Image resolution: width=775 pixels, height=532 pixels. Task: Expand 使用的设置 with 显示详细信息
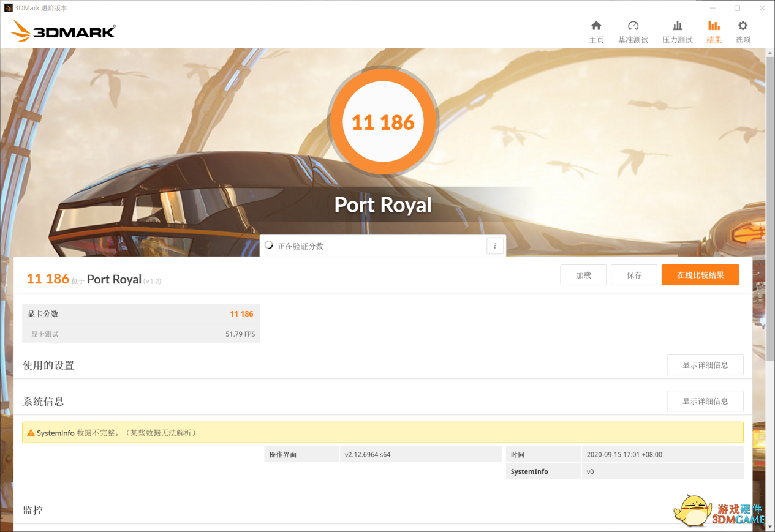[x=705, y=365]
